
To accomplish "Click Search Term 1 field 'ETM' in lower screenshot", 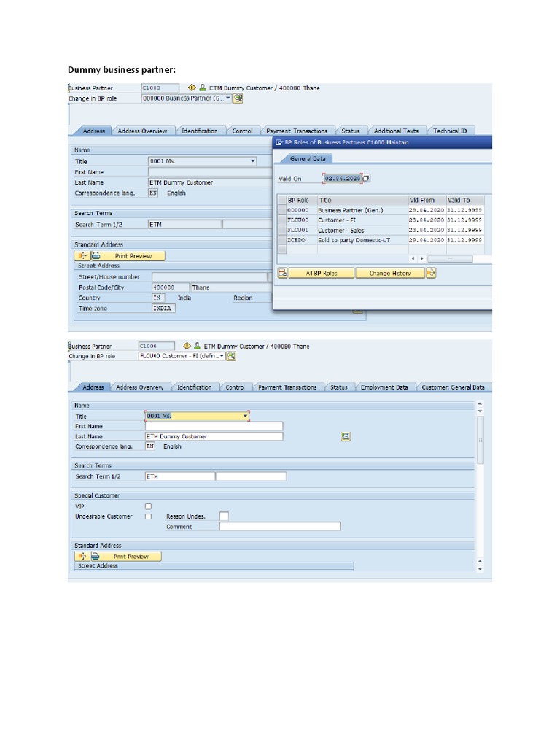I will (x=180, y=476).
